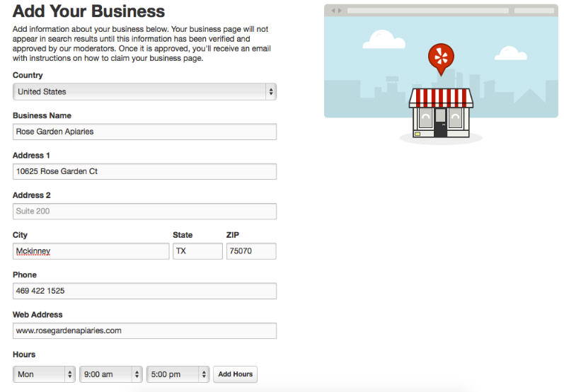Click the Phone label

click(x=25, y=275)
